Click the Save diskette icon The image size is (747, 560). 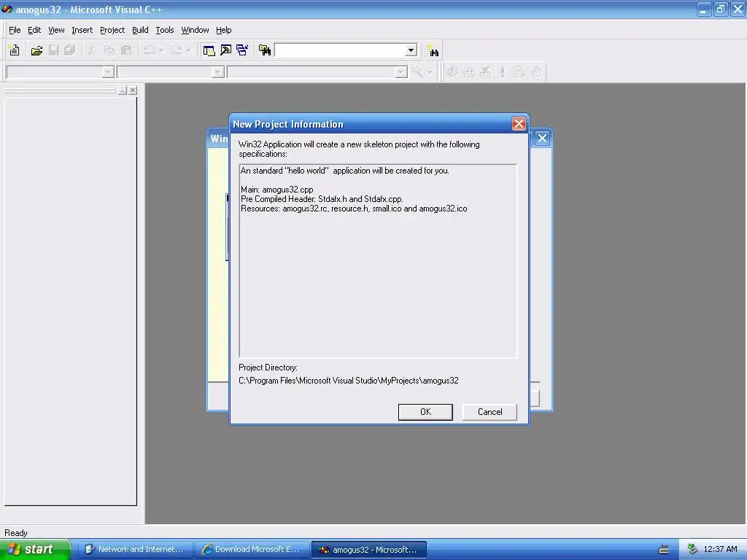pos(54,50)
